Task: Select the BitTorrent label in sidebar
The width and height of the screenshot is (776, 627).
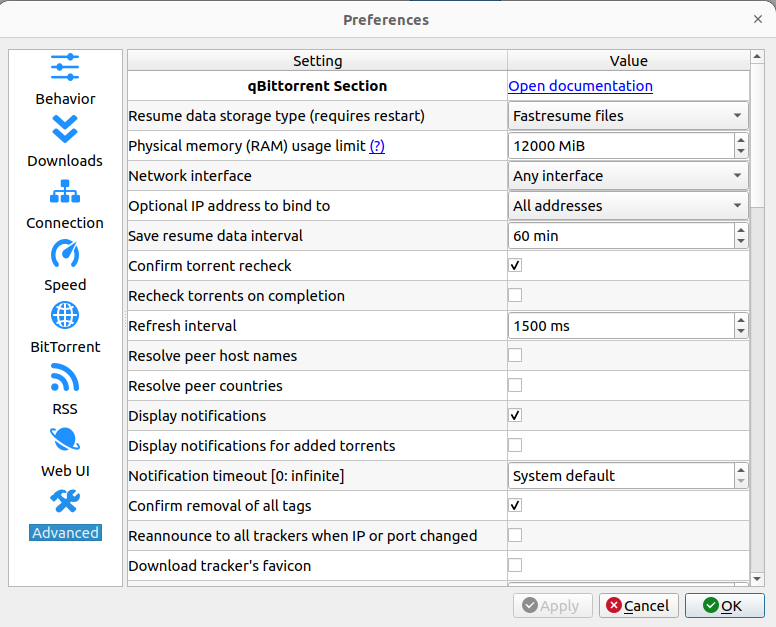Action: 65,347
